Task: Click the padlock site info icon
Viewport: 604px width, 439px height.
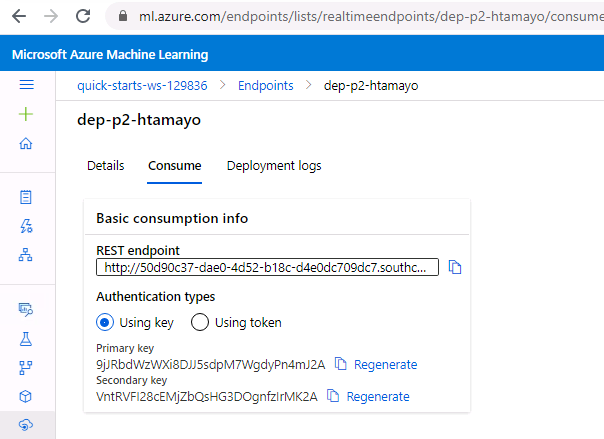Action: [123, 16]
